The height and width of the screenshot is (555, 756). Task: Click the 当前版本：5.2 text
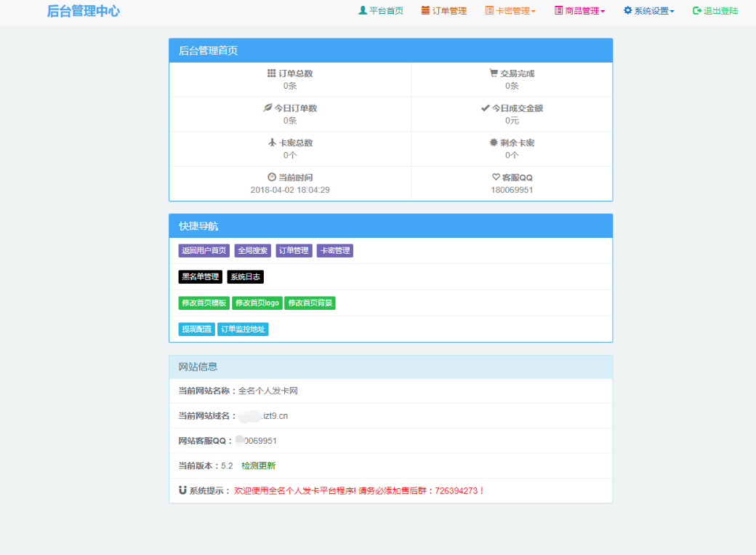pyautogui.click(x=206, y=466)
